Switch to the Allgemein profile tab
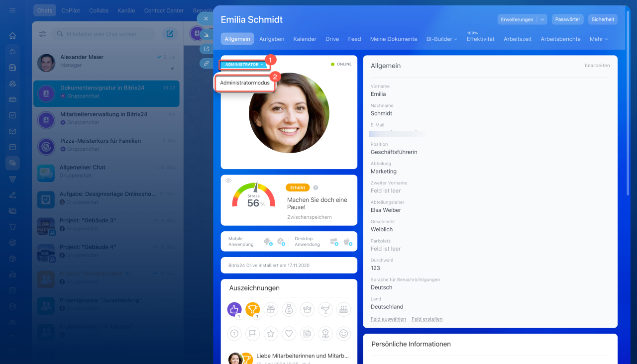The height and width of the screenshot is (364, 637). pyautogui.click(x=237, y=39)
